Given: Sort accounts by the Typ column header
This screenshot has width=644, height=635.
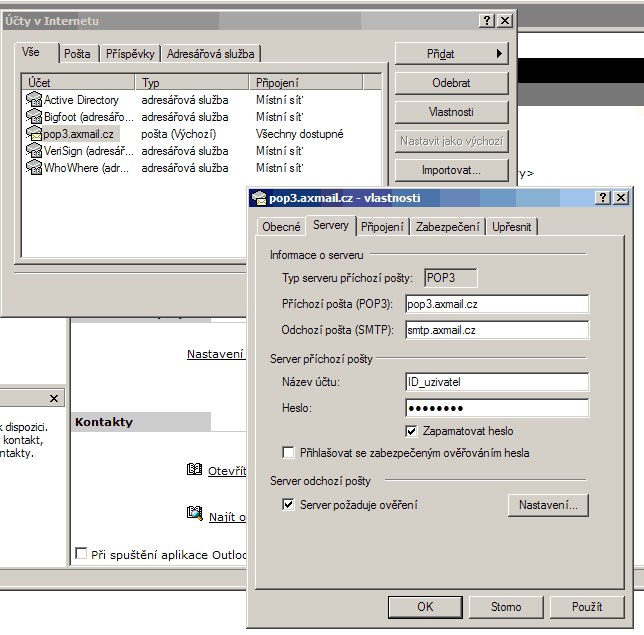Looking at the screenshot, I should pyautogui.click(x=194, y=83).
